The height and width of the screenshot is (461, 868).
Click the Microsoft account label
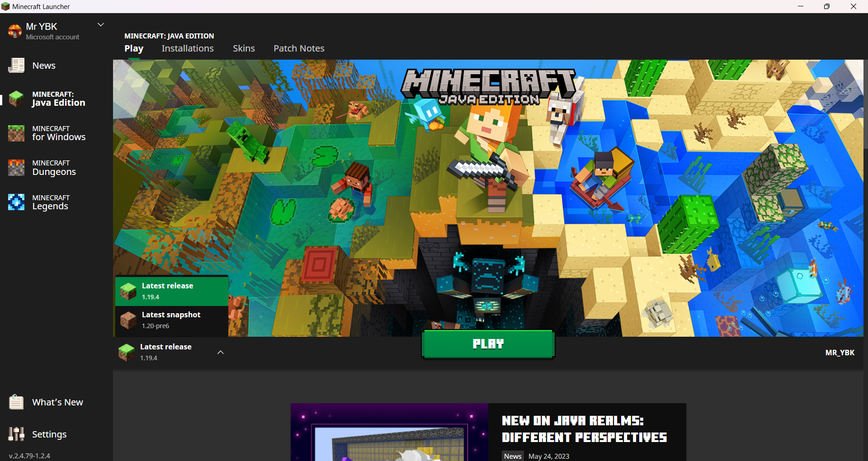[x=52, y=37]
